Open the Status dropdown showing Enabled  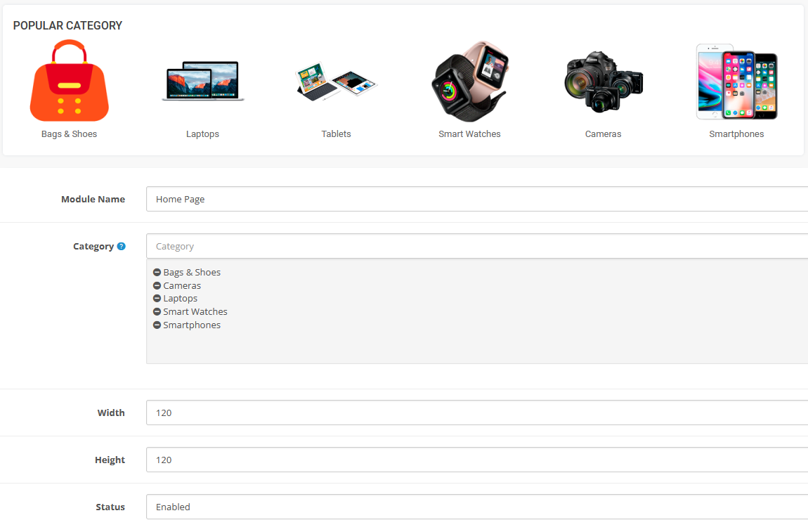coord(476,507)
